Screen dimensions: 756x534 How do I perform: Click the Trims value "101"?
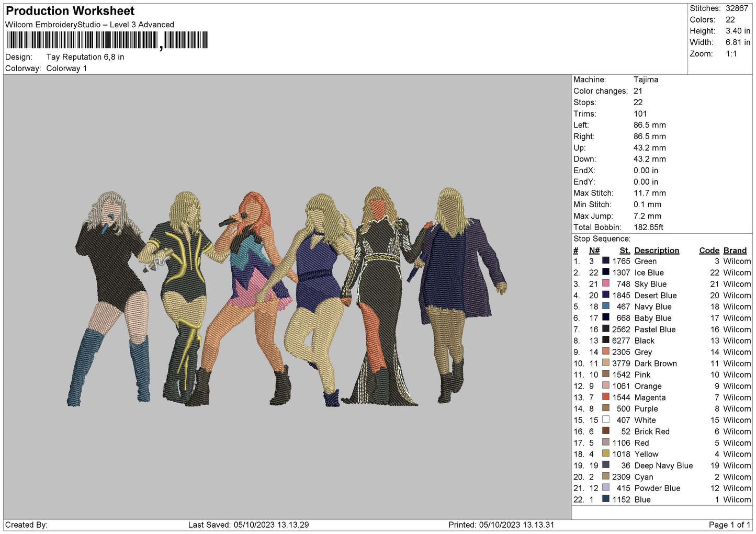640,113
